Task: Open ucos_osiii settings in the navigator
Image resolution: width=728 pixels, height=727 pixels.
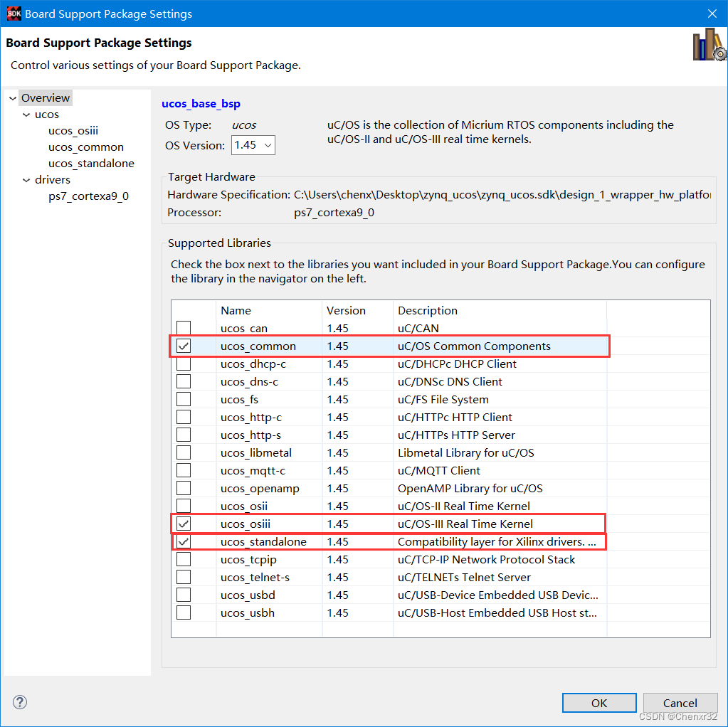Action: tap(73, 130)
